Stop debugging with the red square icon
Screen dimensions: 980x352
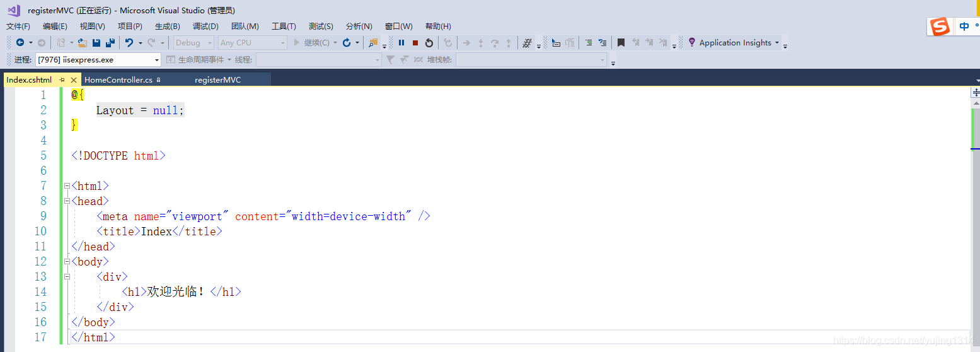coord(415,43)
